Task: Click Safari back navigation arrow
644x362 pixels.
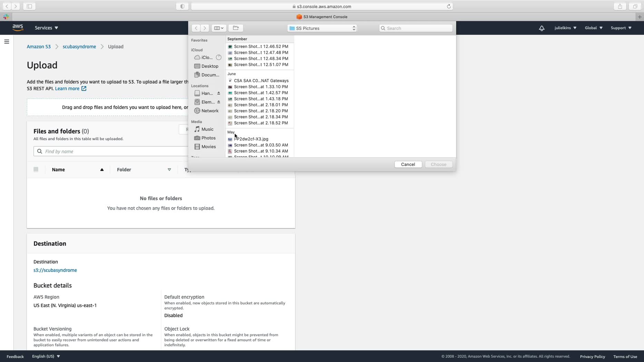Action: tap(7, 6)
